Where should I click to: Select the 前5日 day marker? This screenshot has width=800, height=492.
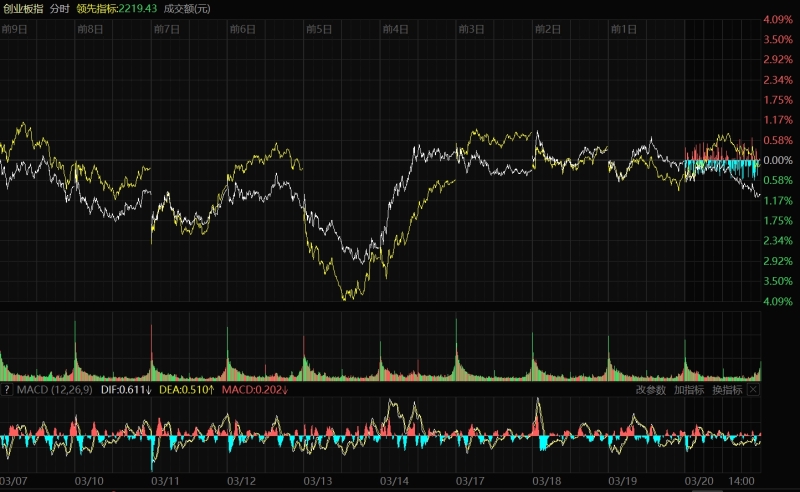(x=319, y=29)
